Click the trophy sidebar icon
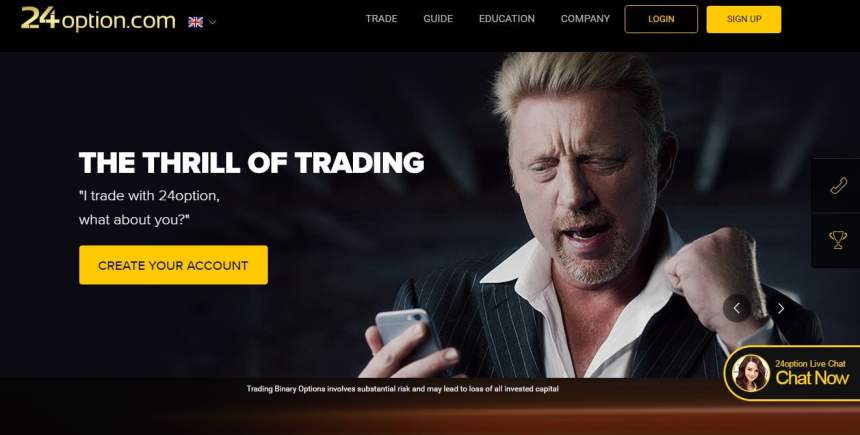Viewport: 860px width, 435px height. [x=838, y=240]
